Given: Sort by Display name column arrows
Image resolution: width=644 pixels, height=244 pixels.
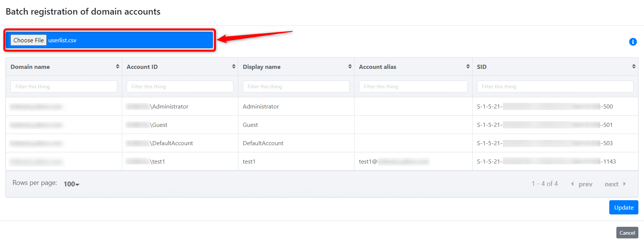Looking at the screenshot, I should (350, 67).
